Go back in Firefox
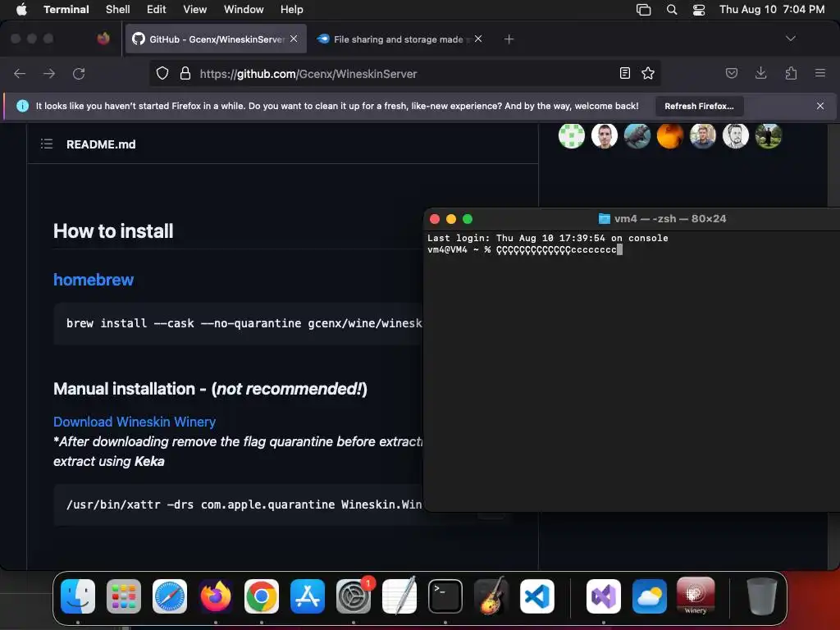The width and height of the screenshot is (840, 630). coord(20,73)
